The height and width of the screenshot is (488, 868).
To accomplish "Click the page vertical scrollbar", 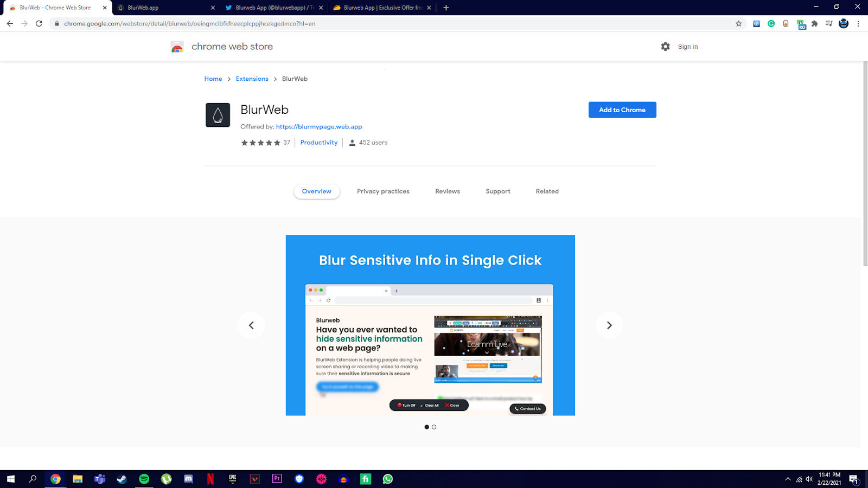I will tap(865, 164).
